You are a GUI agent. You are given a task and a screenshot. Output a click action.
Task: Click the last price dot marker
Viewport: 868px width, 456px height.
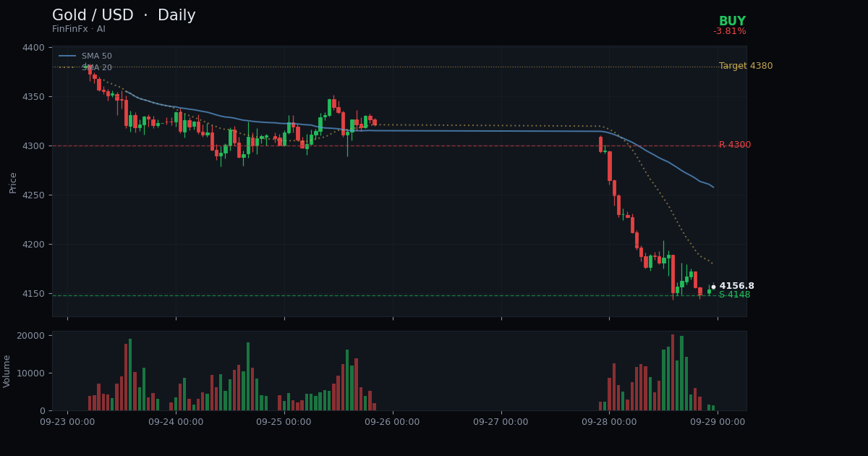(713, 287)
